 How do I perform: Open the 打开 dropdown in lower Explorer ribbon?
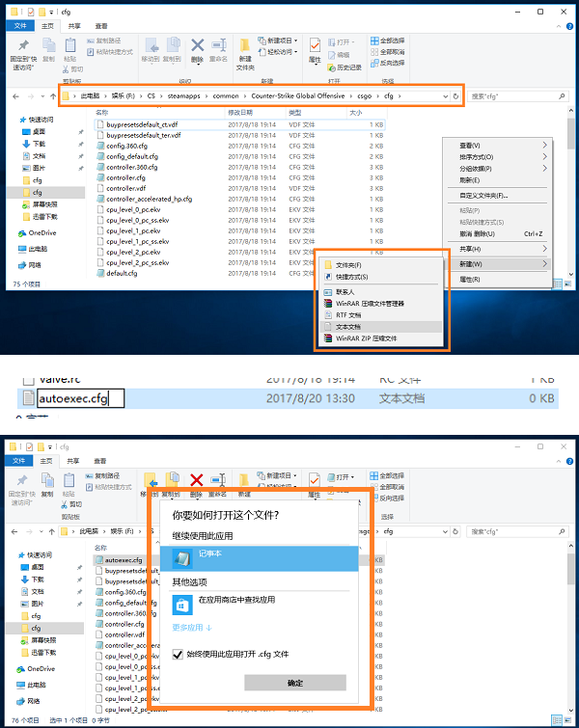coord(341,477)
